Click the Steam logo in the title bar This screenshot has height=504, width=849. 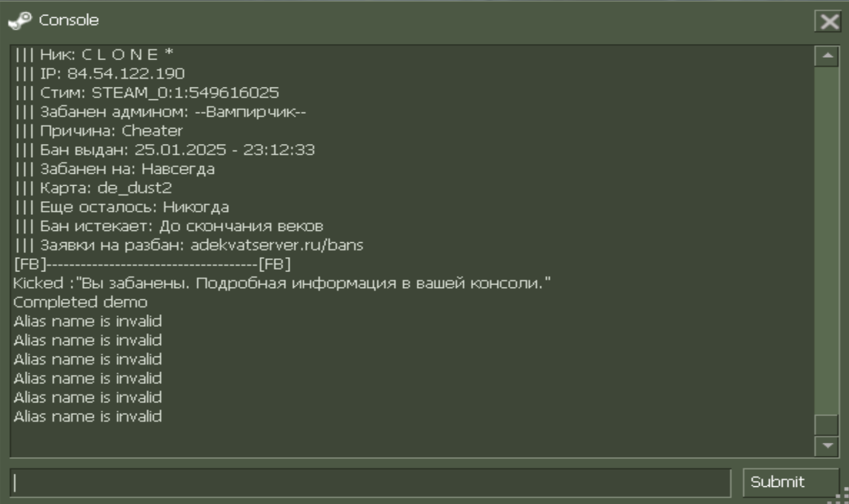(20, 21)
